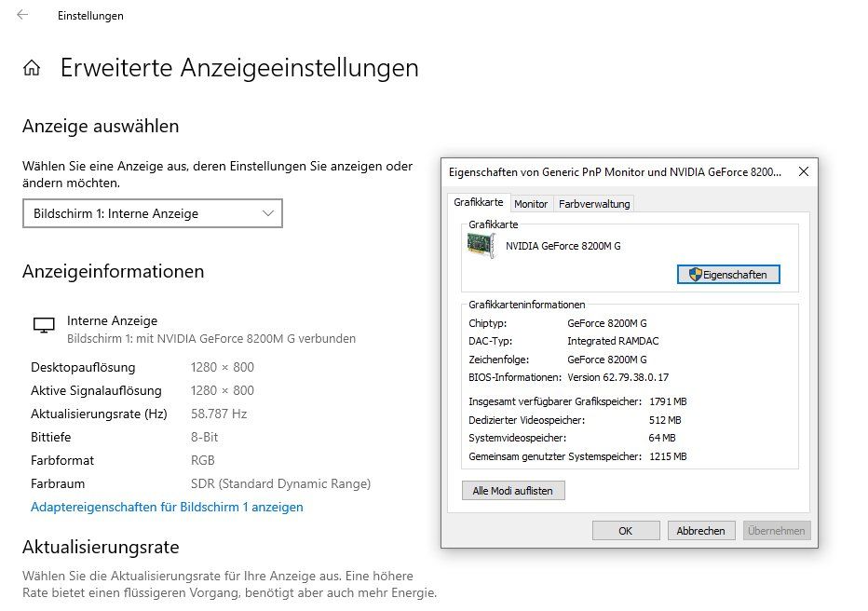
Task: Click the SDR (Standard Dynamic Range) value
Action: click(280, 483)
